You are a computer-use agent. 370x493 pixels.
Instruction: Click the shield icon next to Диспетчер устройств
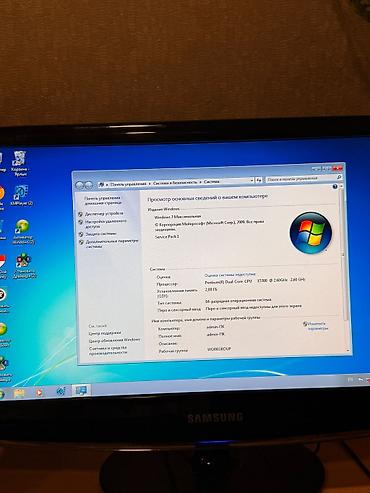(81, 214)
